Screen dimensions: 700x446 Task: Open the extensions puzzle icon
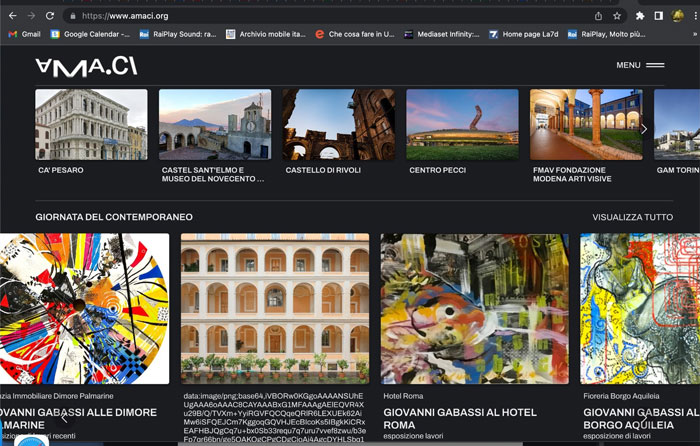coord(640,16)
